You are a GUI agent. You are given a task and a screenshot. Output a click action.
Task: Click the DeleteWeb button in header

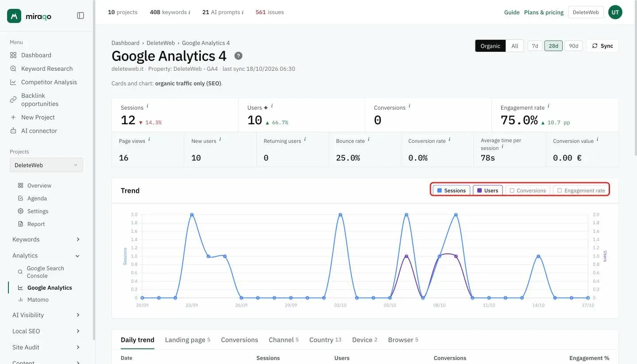click(x=586, y=12)
